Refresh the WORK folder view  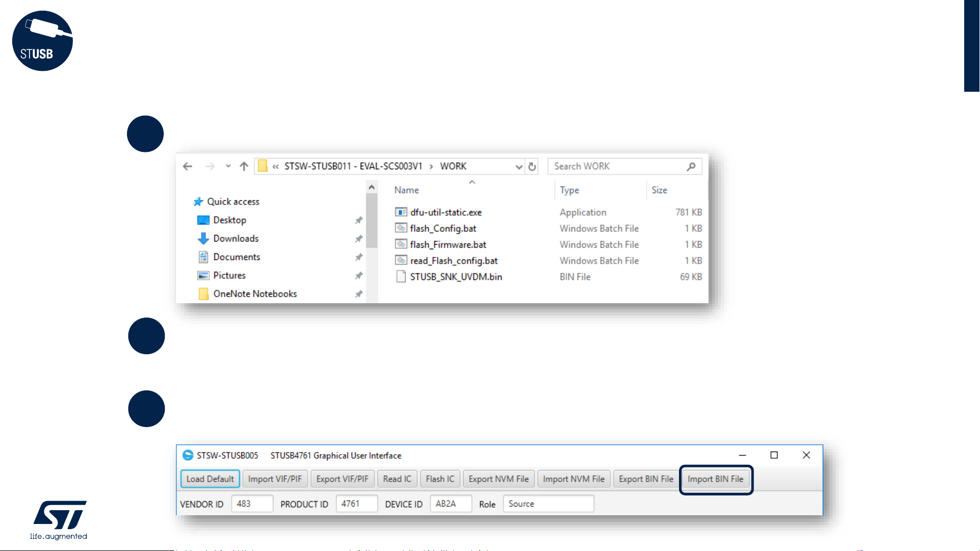[532, 167]
